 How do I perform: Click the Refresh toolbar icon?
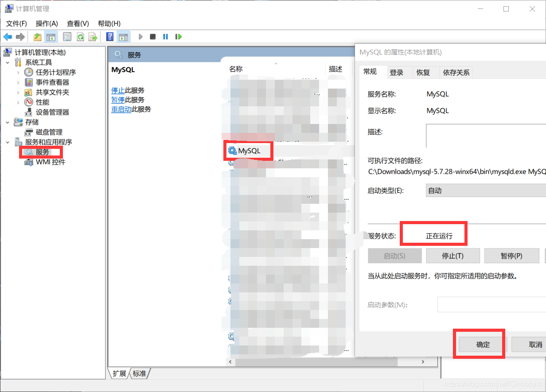(80, 37)
